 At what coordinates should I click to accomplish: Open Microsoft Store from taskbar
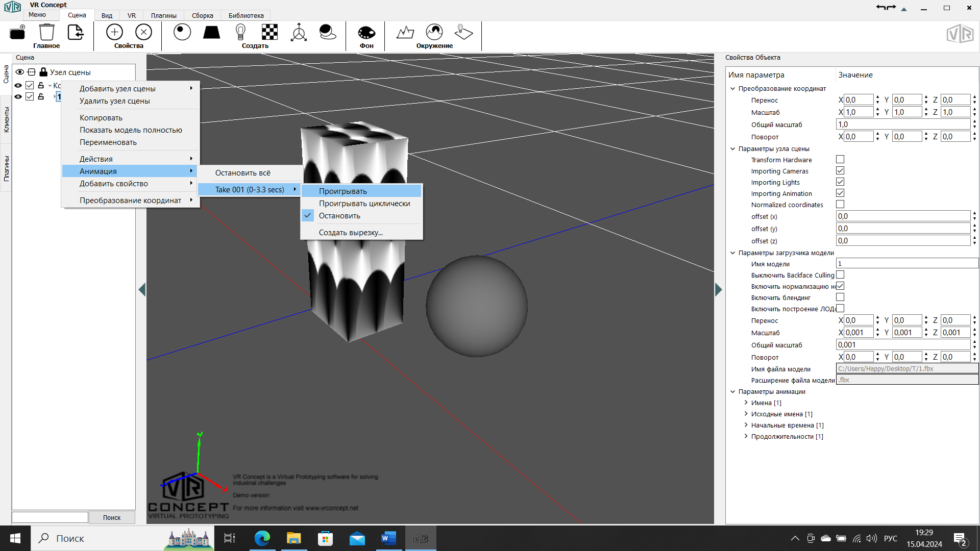(325, 538)
